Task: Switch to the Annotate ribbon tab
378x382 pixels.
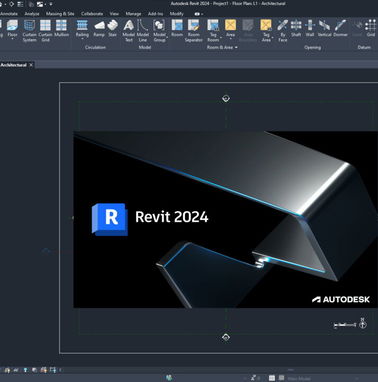Action: [x=9, y=14]
